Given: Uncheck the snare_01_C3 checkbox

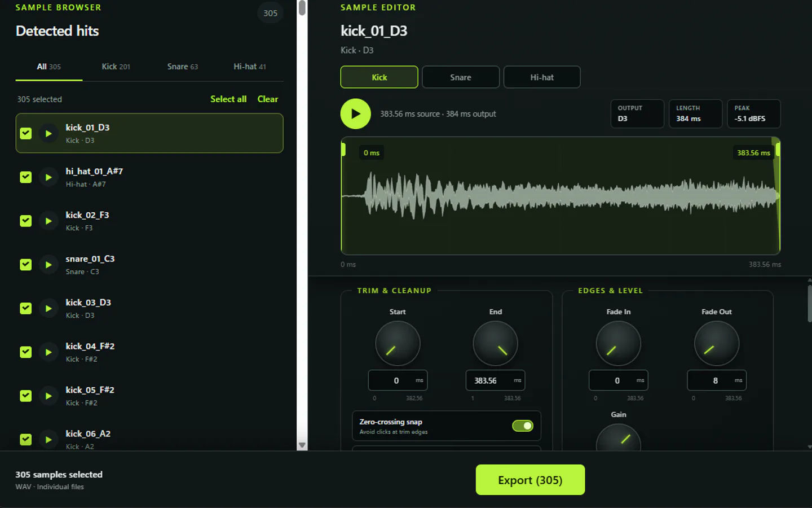Looking at the screenshot, I should 26,265.
